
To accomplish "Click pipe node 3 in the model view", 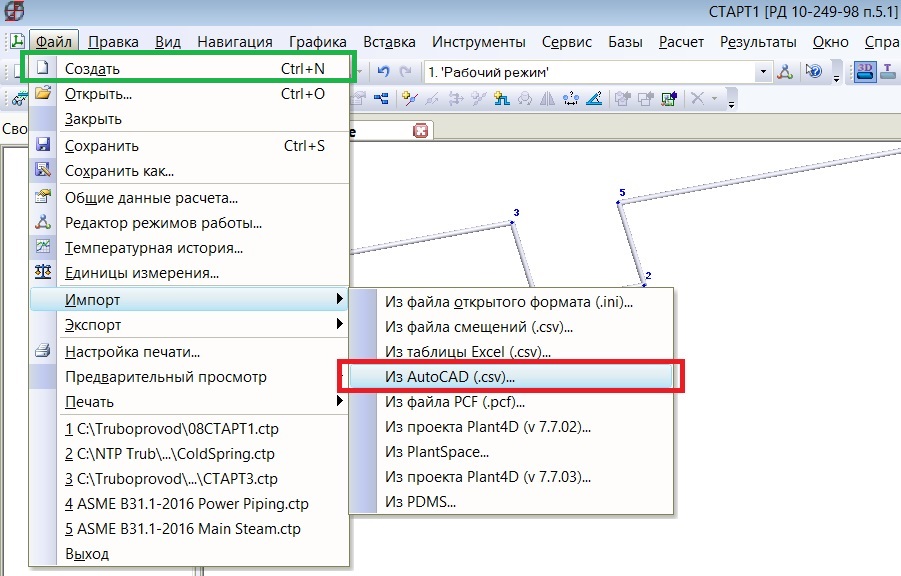I will 512,222.
